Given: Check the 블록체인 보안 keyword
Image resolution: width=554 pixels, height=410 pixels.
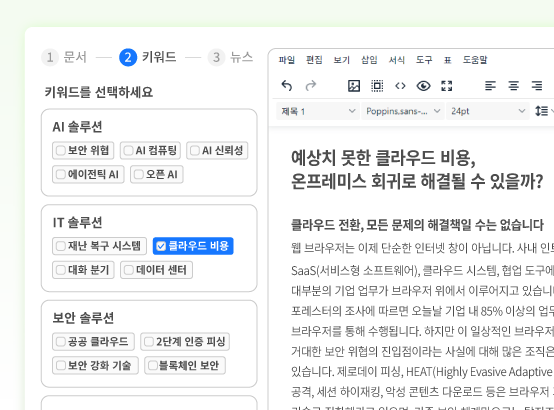Looking at the screenshot, I should click(x=185, y=365).
